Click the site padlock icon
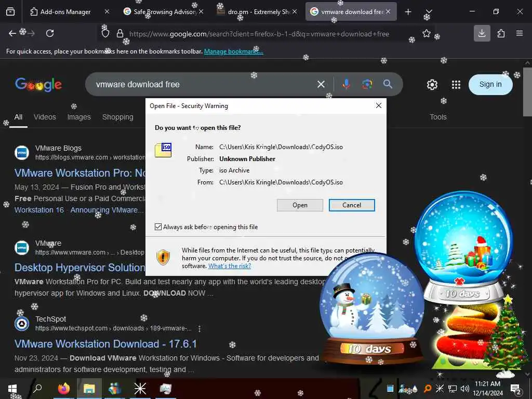Image resolution: width=532 pixels, height=399 pixels. pyautogui.click(x=120, y=33)
